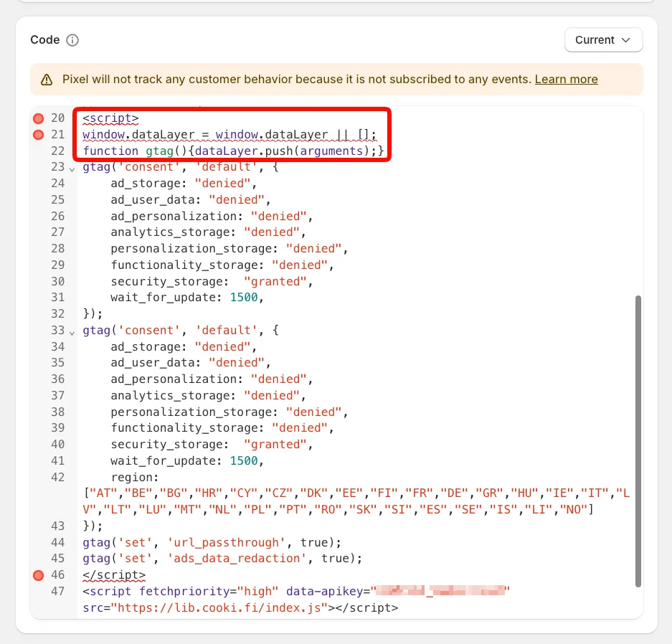This screenshot has width=672, height=644.
Task: Click the code editor vertical scrollbar
Action: (638, 441)
